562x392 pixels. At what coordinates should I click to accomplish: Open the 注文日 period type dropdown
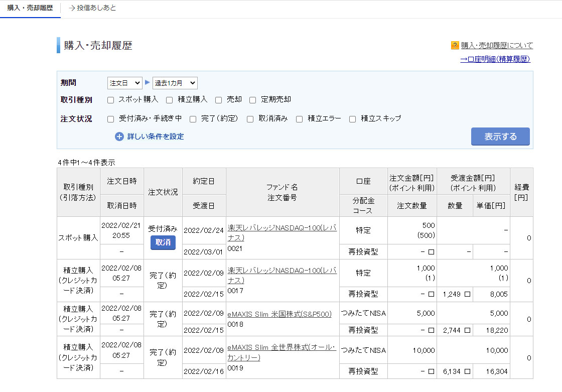coord(124,83)
